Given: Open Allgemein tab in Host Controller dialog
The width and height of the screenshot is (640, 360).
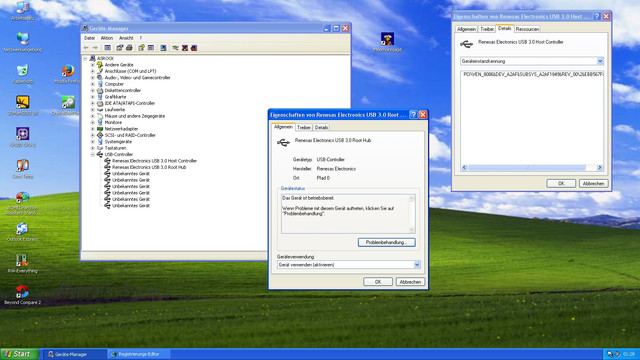Looking at the screenshot, I should (466, 29).
